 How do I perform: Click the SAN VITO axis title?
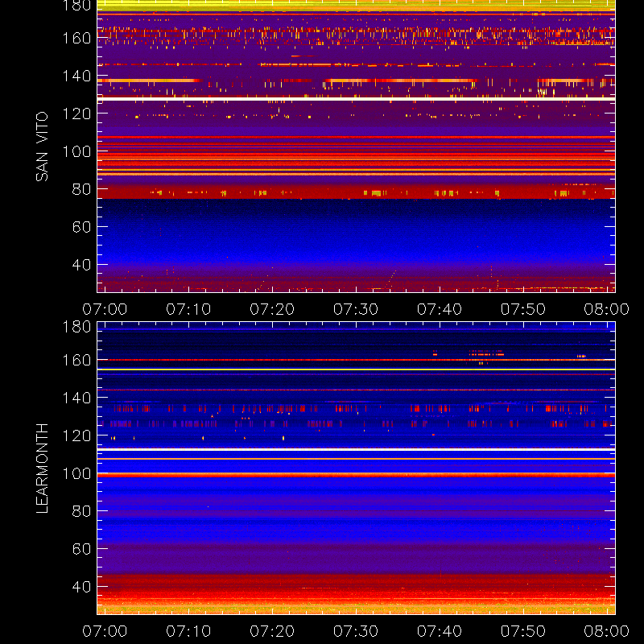[x=42, y=147]
